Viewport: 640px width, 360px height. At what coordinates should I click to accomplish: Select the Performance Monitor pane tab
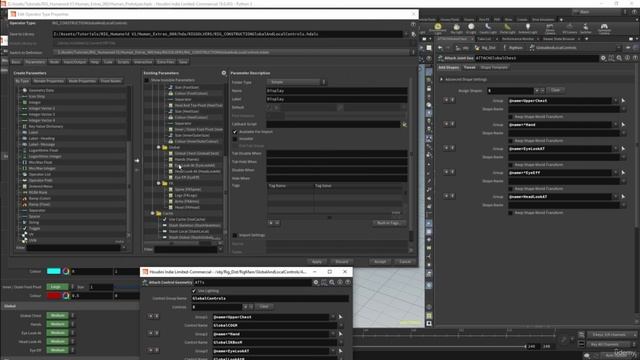(x=518, y=39)
